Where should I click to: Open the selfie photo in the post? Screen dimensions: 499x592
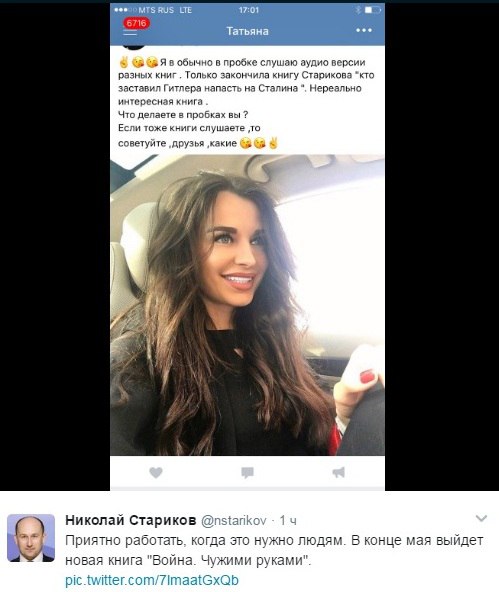(247, 305)
